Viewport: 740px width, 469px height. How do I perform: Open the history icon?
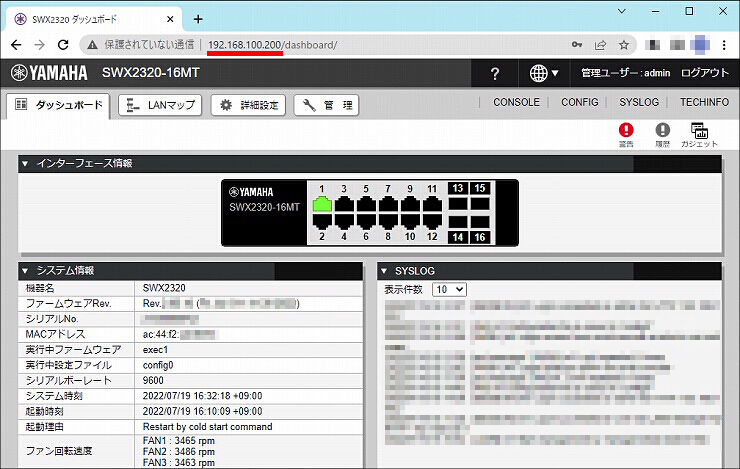click(663, 130)
